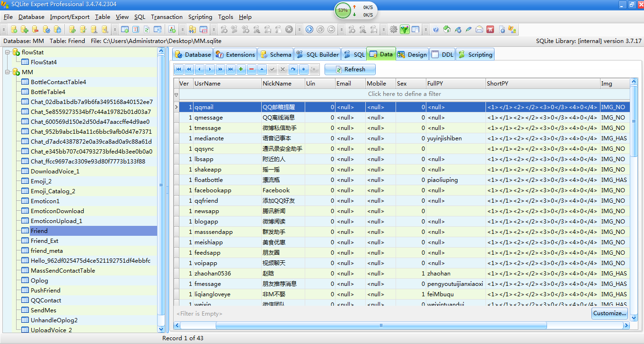Viewport: 644px width, 344px height.
Task: Toggle the green filter funnel icon
Action: point(404,29)
